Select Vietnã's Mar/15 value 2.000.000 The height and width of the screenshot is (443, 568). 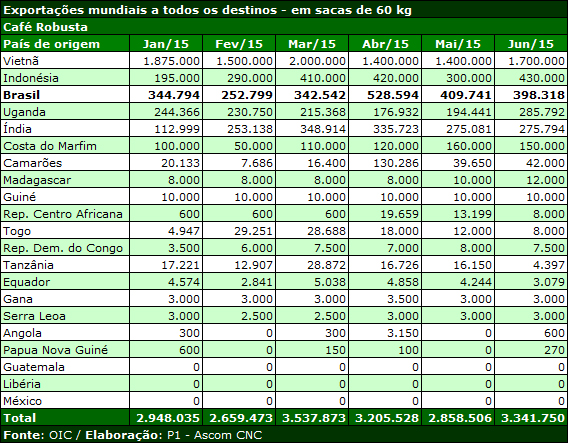tap(317, 61)
